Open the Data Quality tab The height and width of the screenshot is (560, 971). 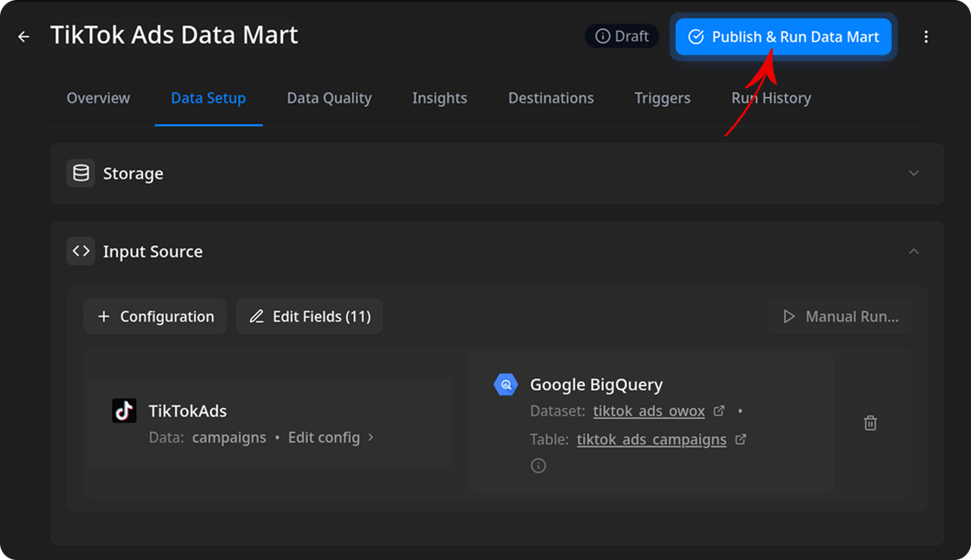click(x=329, y=98)
